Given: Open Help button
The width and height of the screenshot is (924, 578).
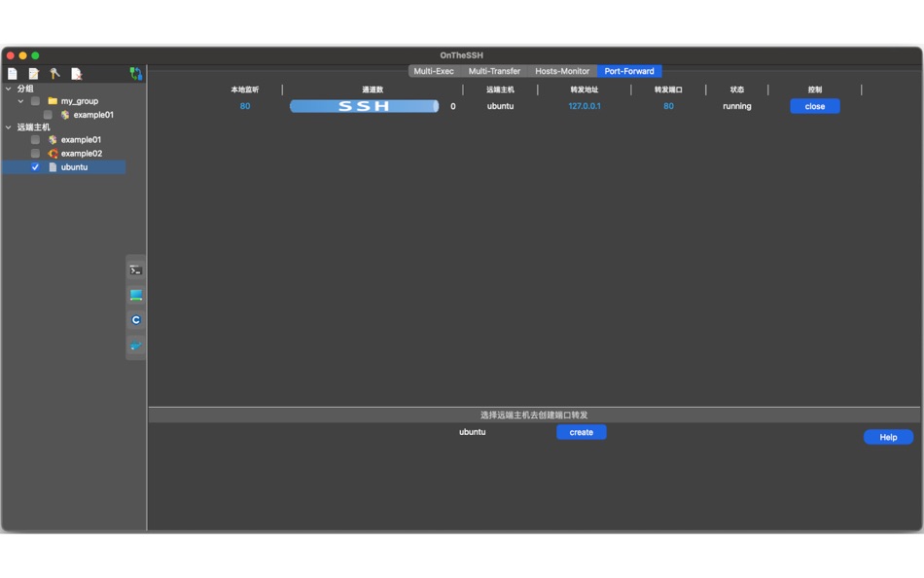Looking at the screenshot, I should coord(888,437).
